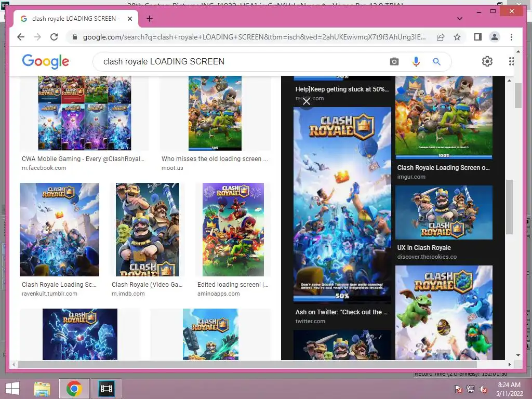Click 'Ash on Twitter: "Check out the ...' caption
Screen dimensions: 532x399
(341, 312)
